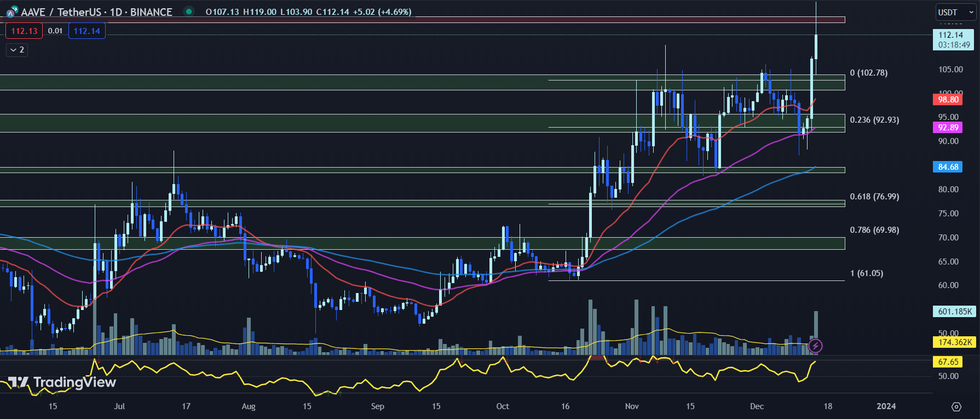Click the red 112.13 sell price button

click(x=24, y=31)
